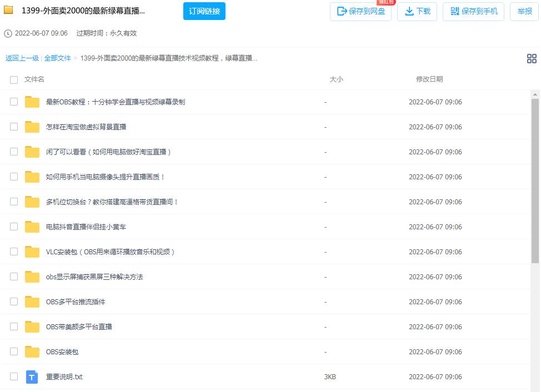The height and width of the screenshot is (392, 541).
Task: Click the 下载 download button
Action: tap(417, 11)
